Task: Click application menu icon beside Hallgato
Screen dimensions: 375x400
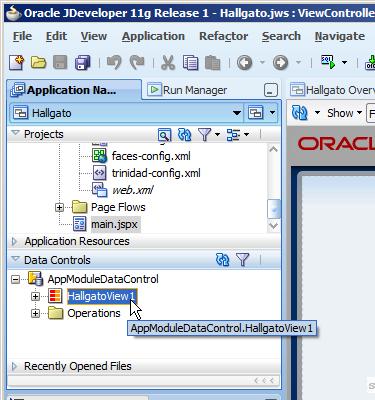Action: [x=256, y=113]
